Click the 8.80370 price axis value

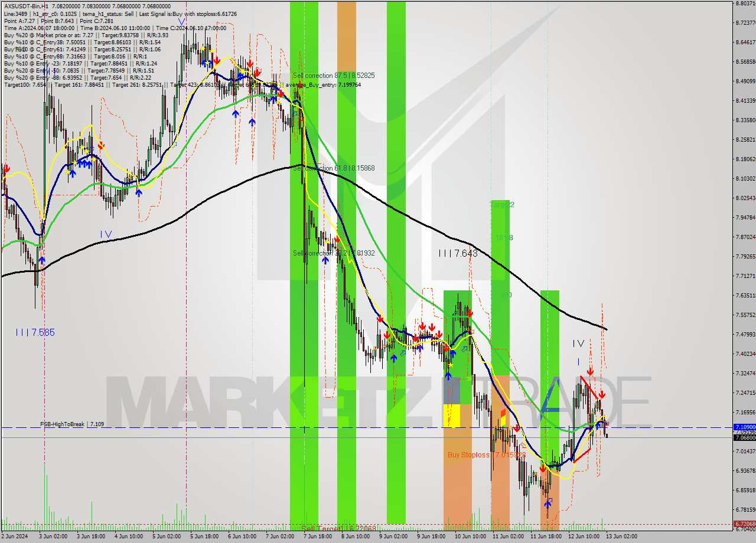(745, 4)
